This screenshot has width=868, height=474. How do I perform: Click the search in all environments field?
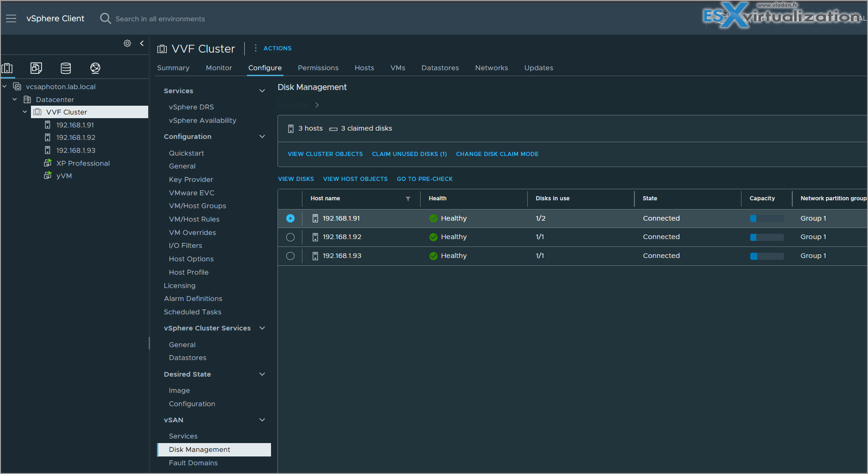click(160, 19)
